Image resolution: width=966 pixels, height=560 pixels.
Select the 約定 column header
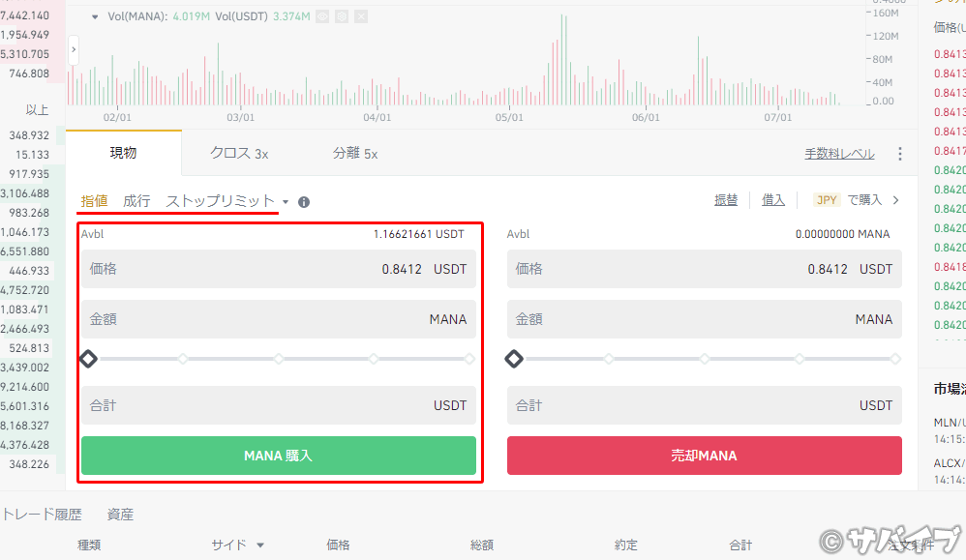tap(626, 545)
